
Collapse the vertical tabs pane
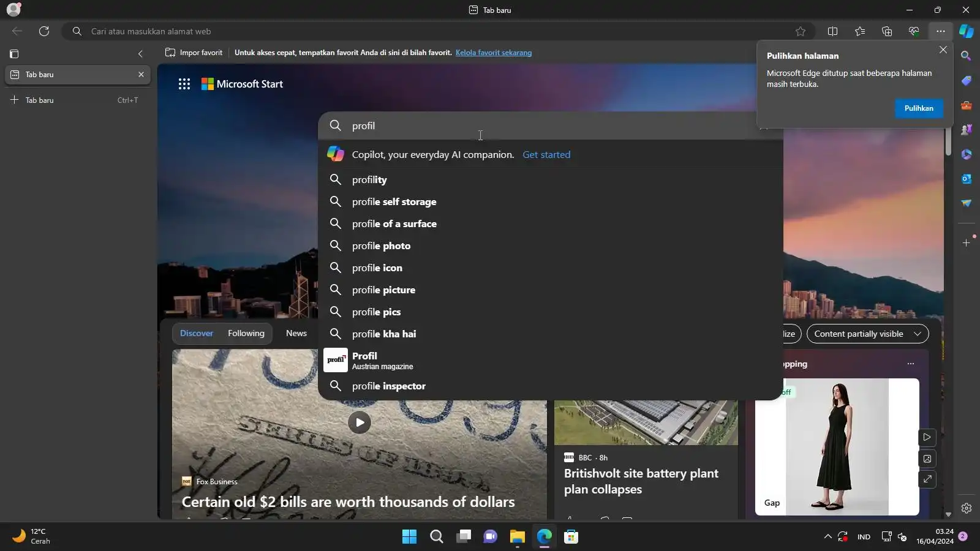coord(140,54)
